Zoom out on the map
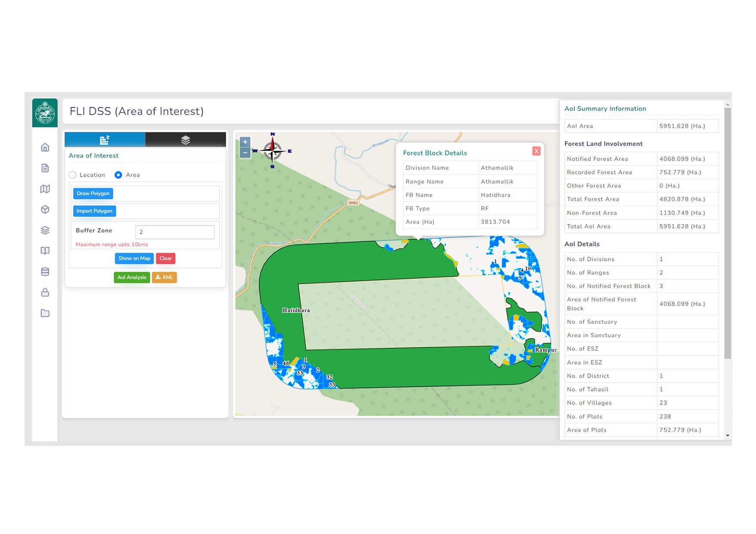This screenshot has height=534, width=756. coord(245,152)
